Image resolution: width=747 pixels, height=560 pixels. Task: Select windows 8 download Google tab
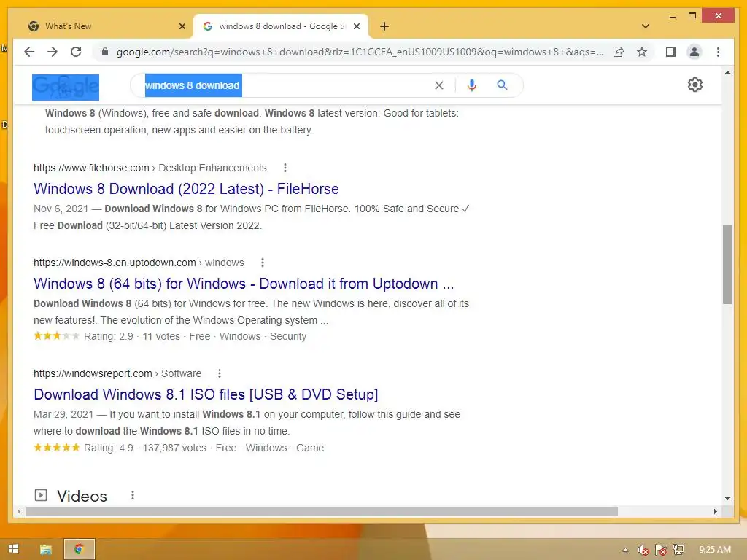(x=281, y=26)
